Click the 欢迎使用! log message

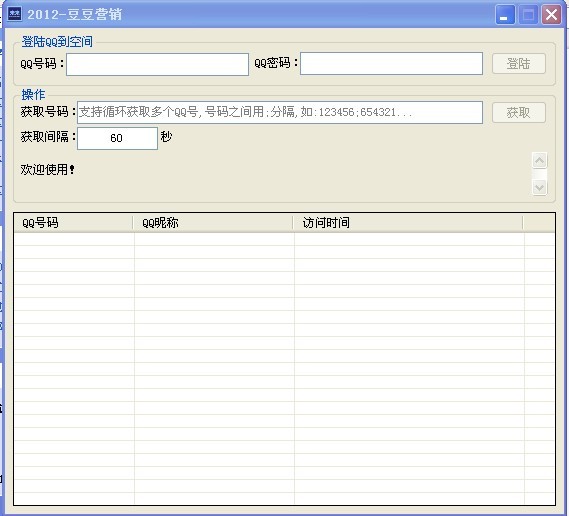(x=47, y=169)
